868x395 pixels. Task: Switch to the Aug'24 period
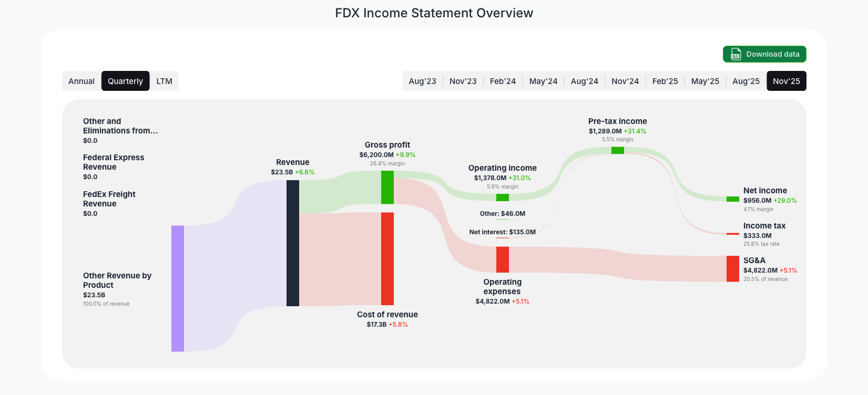[x=584, y=81]
